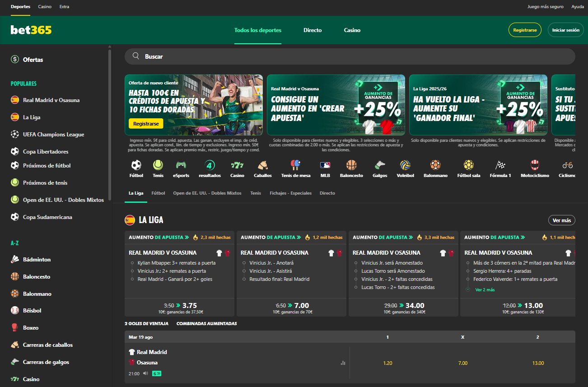588x387 pixels.
Task: Open the 'Ha vuelto La Liga' banner
Action: (x=478, y=105)
